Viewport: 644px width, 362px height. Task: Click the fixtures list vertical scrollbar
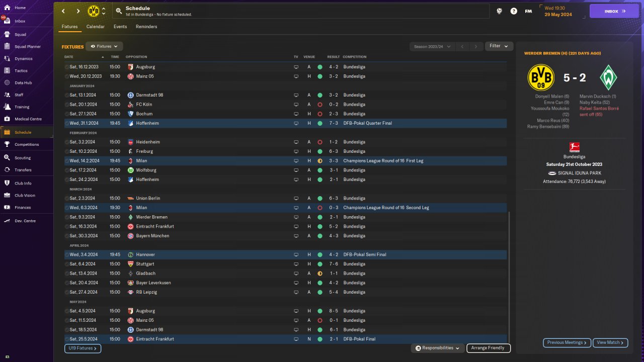(509, 277)
